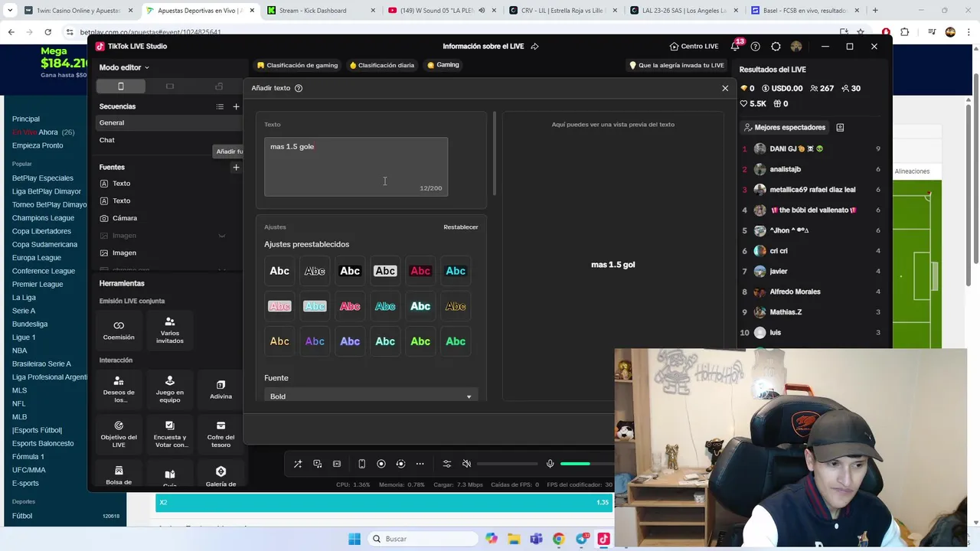
Task: Select the dual-screen layout mode icon
Action: click(219, 86)
